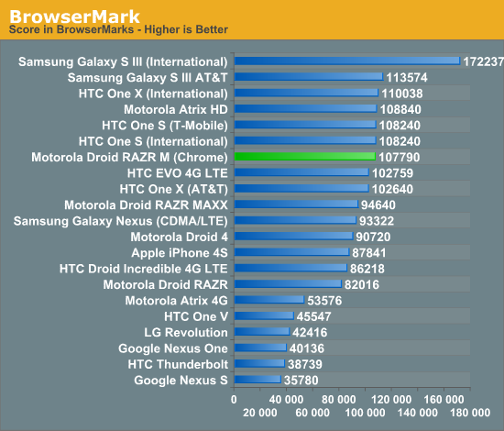Select the HTC Thunderbolt label
The width and height of the screenshot is (504, 431).
178,364
